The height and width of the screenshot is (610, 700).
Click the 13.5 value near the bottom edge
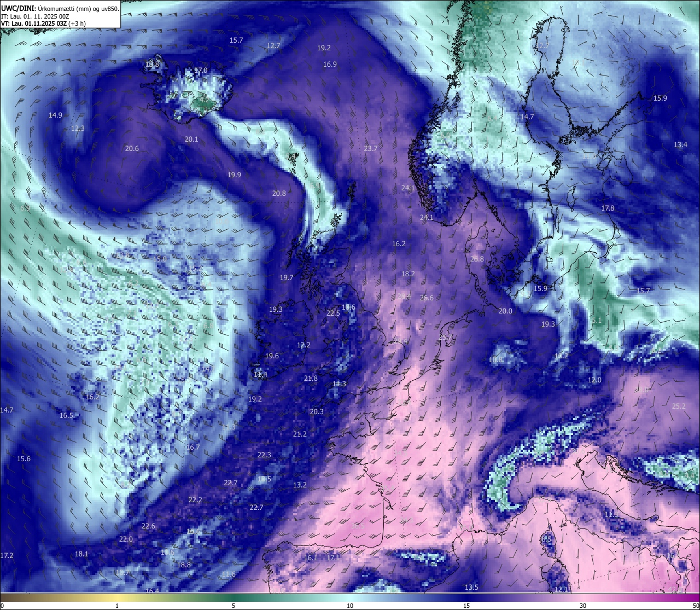(x=471, y=587)
